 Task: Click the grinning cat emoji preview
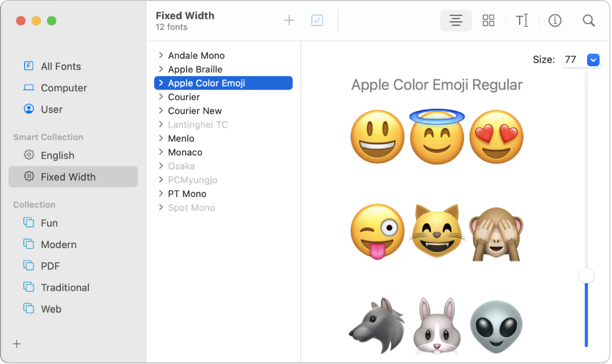(437, 231)
